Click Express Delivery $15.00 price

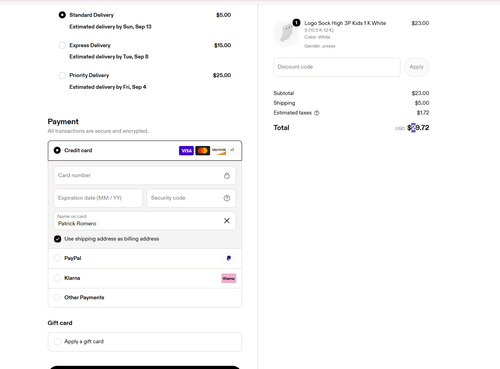tap(222, 45)
